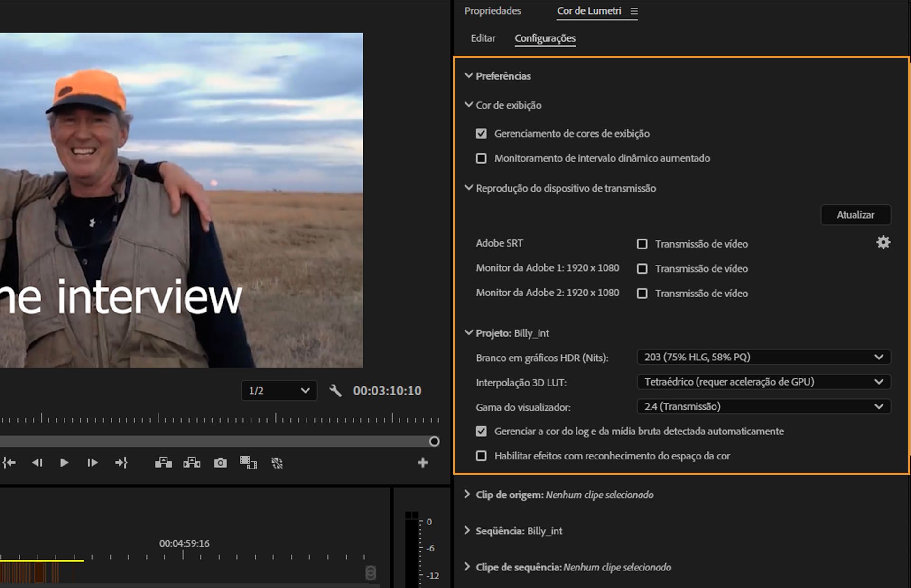
Task: Open the Gama do visualizador dropdown
Action: tap(763, 406)
